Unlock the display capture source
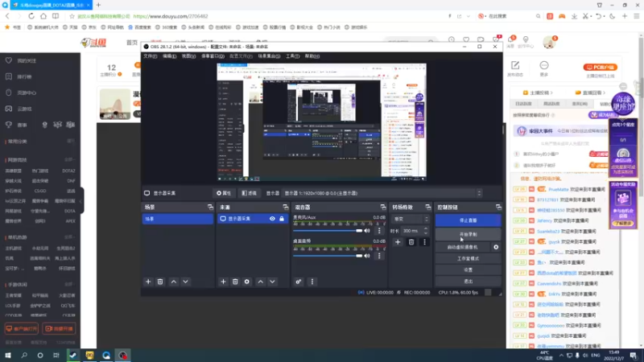This screenshot has width=644, height=362. point(282,219)
